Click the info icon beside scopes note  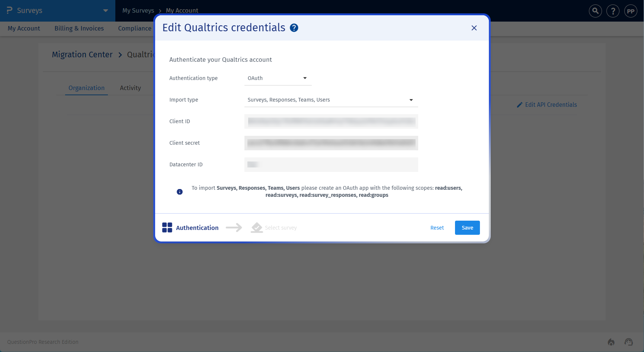[x=180, y=192]
